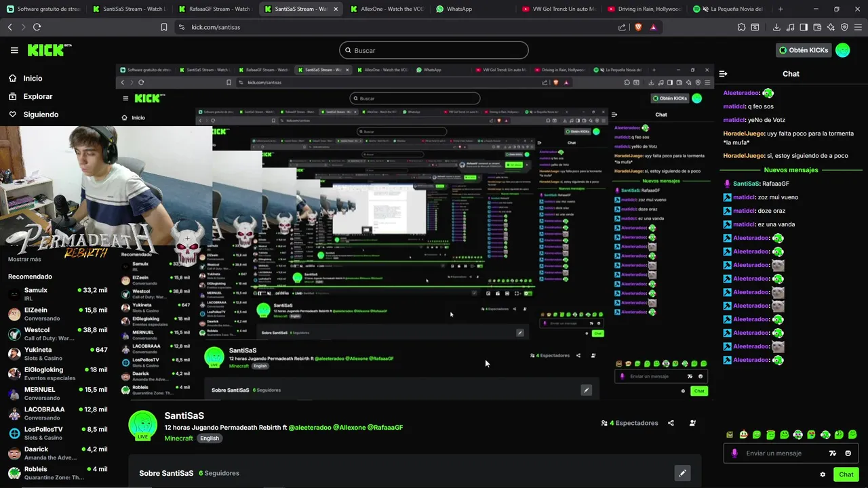Image resolution: width=868 pixels, height=488 pixels.
Task: Click the SantiSaS live avatar
Action: pos(142,425)
